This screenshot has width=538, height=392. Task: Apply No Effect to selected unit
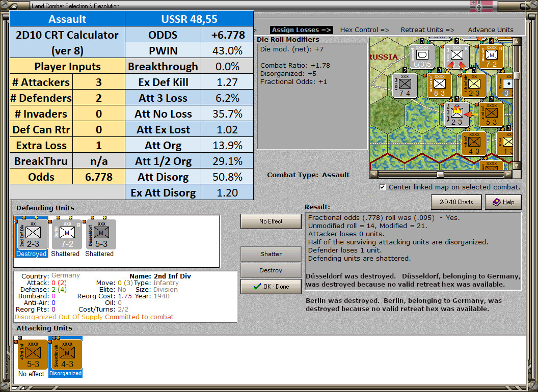(x=271, y=221)
